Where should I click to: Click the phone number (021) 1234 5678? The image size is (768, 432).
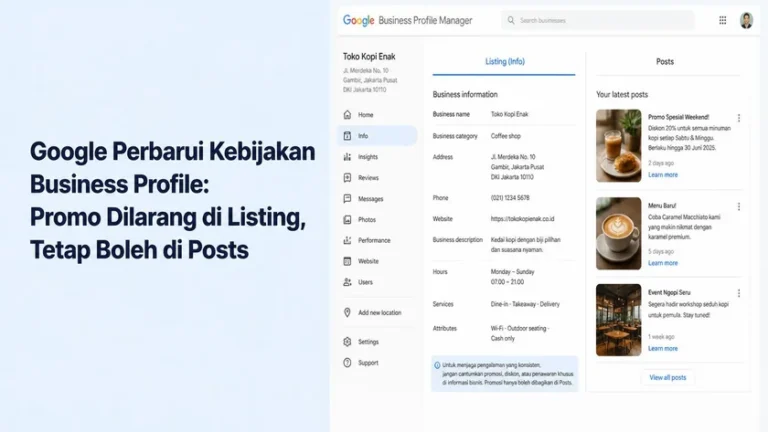(510, 198)
